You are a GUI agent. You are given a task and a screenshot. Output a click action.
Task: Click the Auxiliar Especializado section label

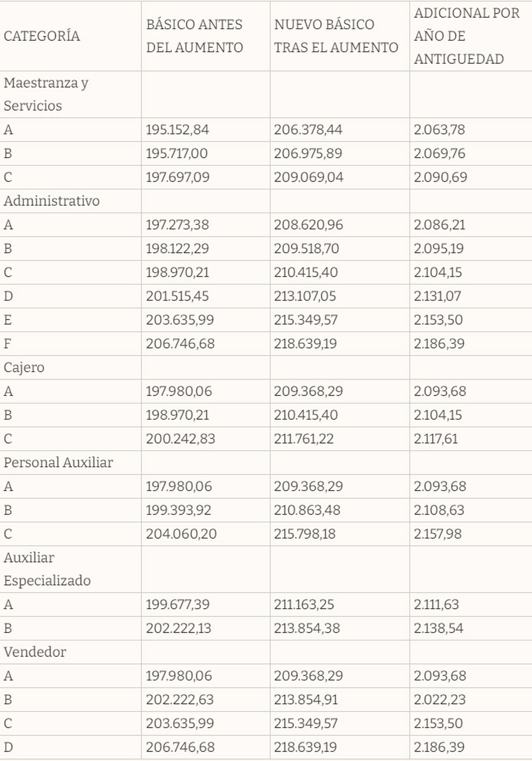(47, 569)
